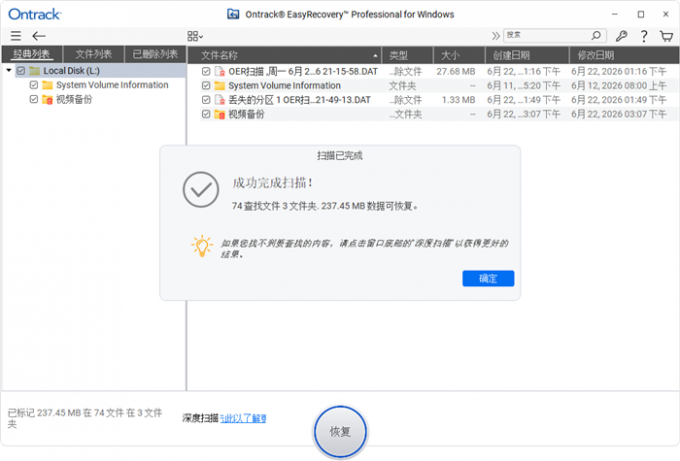The height and width of the screenshot is (461, 680).
Task: Select file 丢失的分区 1 OER扫...21-49-13.DAT
Action: click(x=300, y=100)
